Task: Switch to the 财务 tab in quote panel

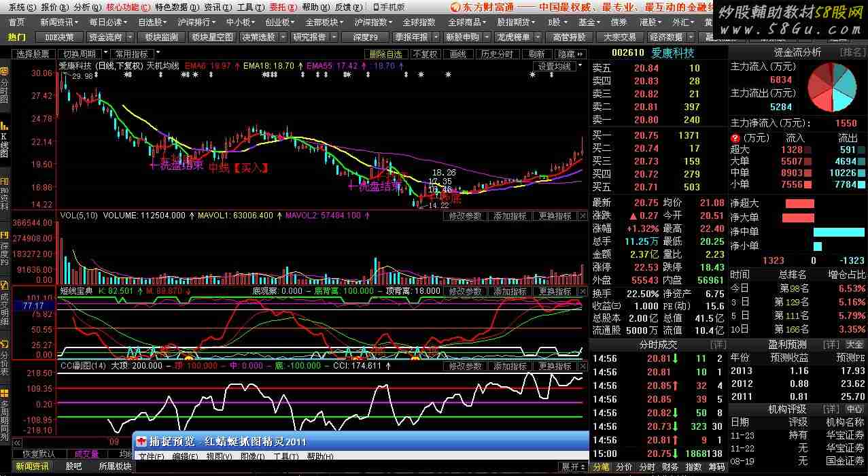Action: click(670, 467)
